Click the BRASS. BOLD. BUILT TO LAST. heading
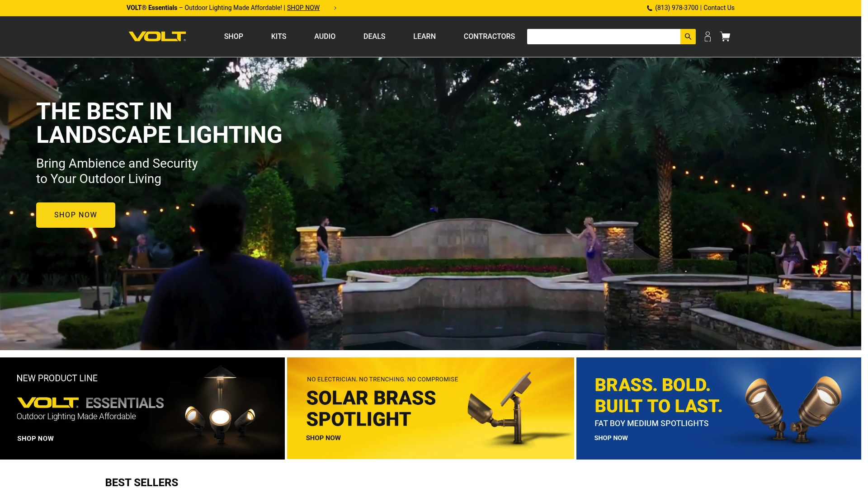This screenshot has height=488, width=868. [x=658, y=395]
